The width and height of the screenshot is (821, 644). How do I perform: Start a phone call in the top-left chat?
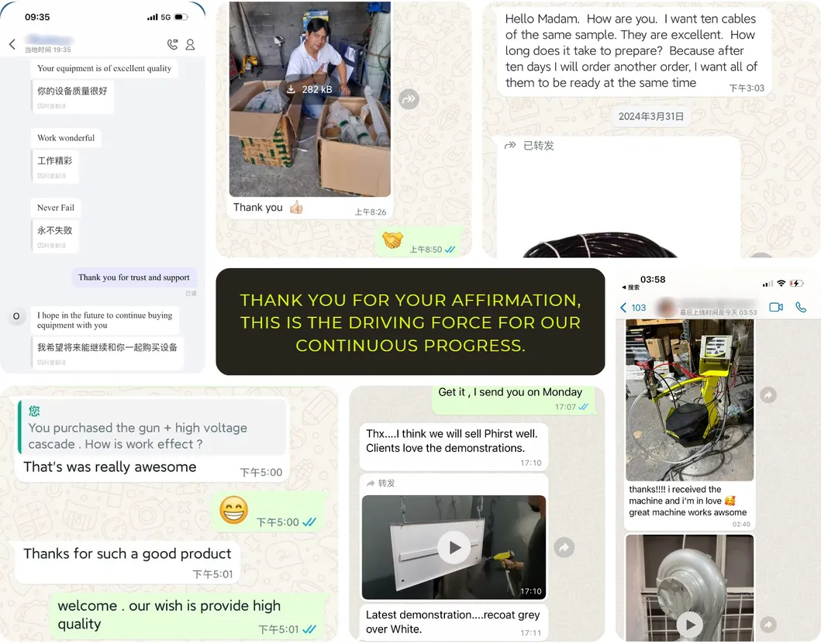click(x=172, y=44)
